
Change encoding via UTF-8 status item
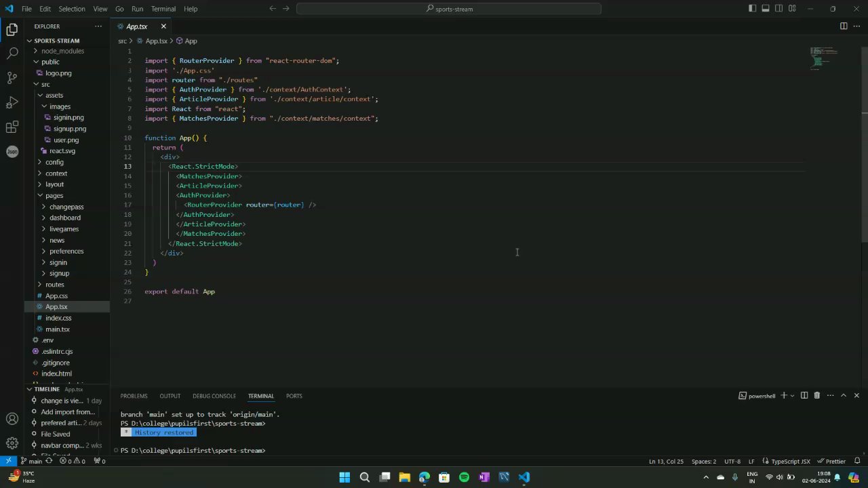tap(732, 461)
